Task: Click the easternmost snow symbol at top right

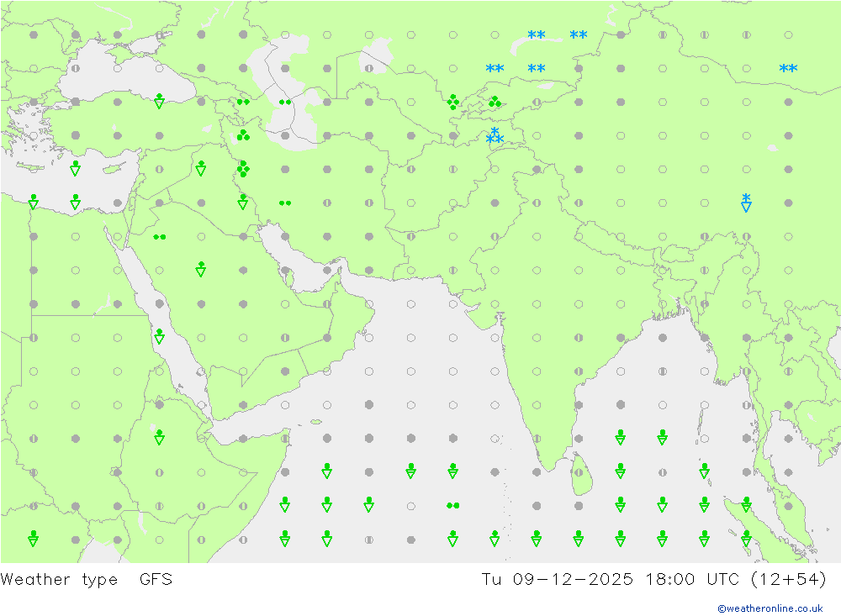Action: point(788,69)
